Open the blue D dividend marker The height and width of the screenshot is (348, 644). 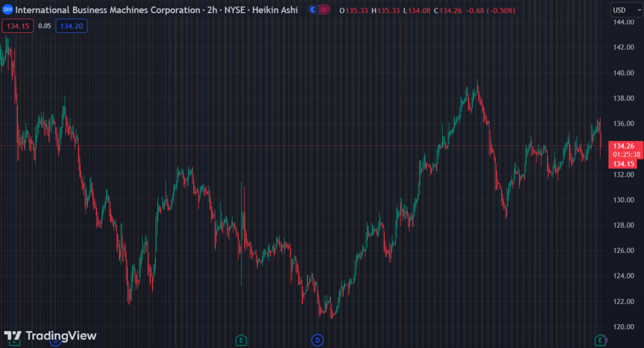click(x=317, y=340)
